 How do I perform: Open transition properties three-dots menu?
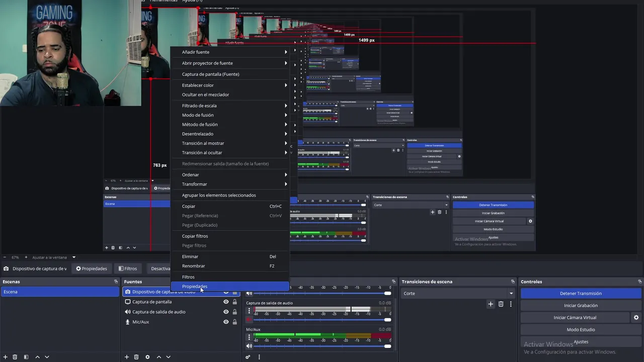click(x=511, y=304)
